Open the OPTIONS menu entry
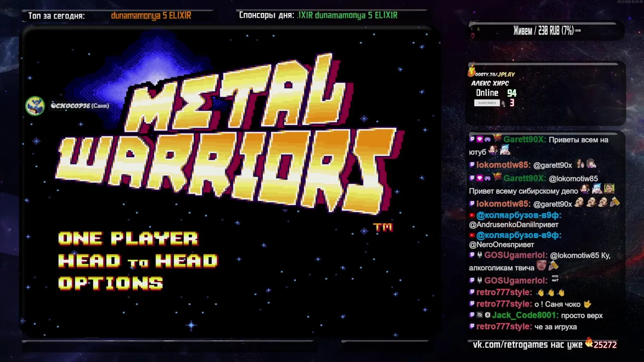Image resolution: width=644 pixels, height=362 pixels. point(110,283)
